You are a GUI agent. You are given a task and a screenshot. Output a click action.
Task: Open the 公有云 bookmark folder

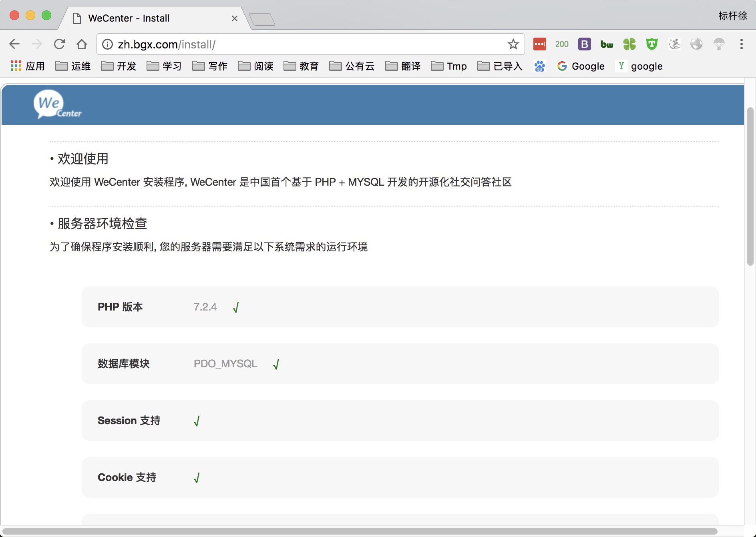coord(352,66)
